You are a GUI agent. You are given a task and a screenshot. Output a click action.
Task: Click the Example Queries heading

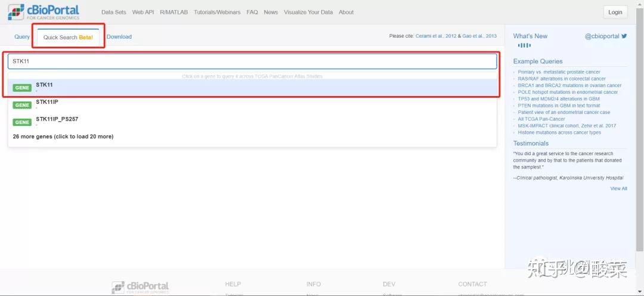coord(538,61)
